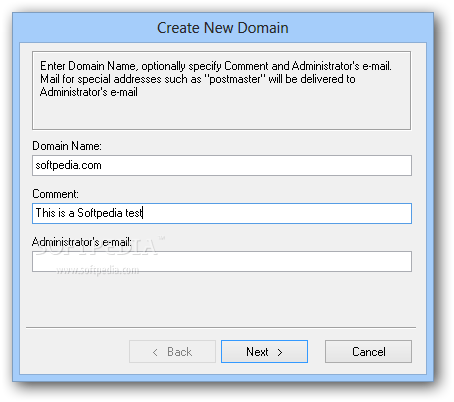Screen dimensions: 454x402
Task: Click "Administrator's e-mail" line in instruction box
Action: (x=89, y=92)
